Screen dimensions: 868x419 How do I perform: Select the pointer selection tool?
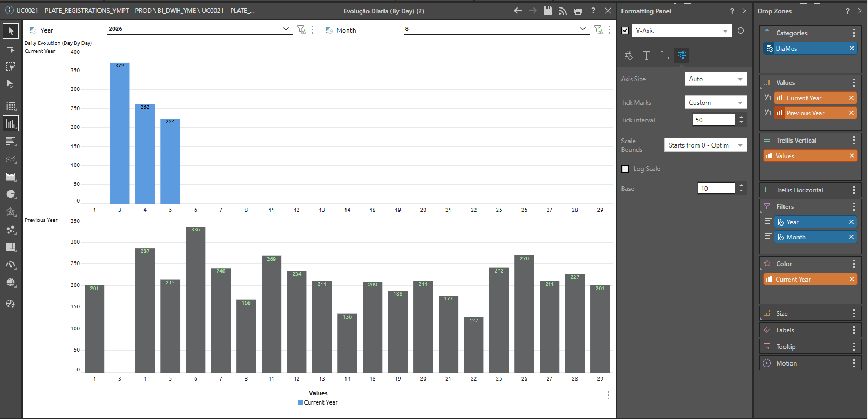[x=11, y=31]
